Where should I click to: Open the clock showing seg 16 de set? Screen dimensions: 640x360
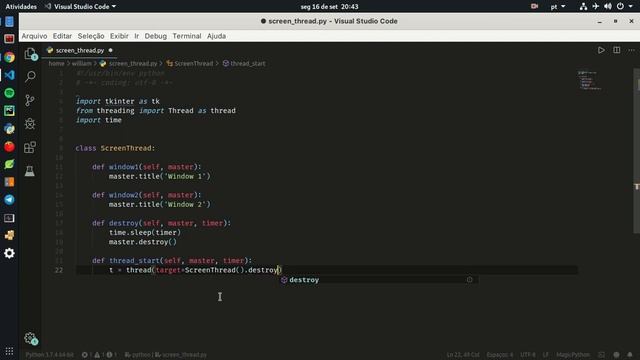pyautogui.click(x=329, y=7)
